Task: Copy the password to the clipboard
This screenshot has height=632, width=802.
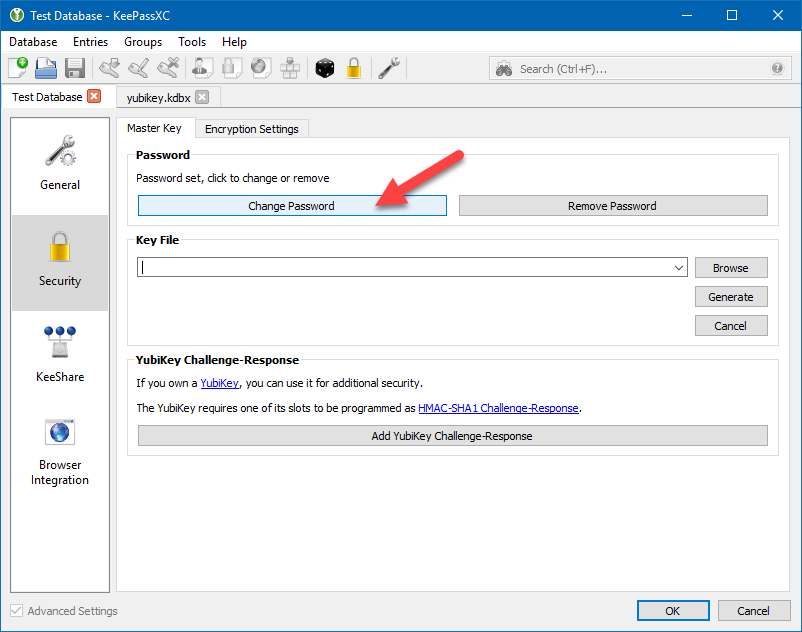Action: coord(231,67)
